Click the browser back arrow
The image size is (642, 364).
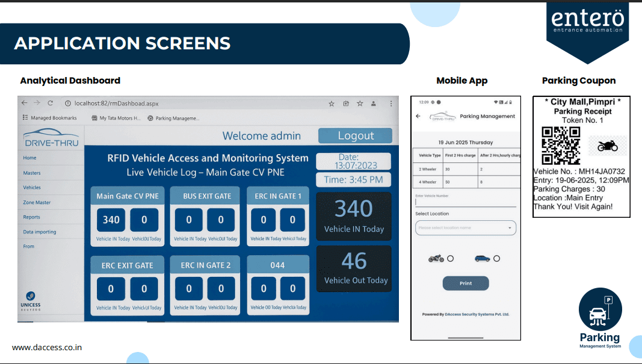click(25, 103)
